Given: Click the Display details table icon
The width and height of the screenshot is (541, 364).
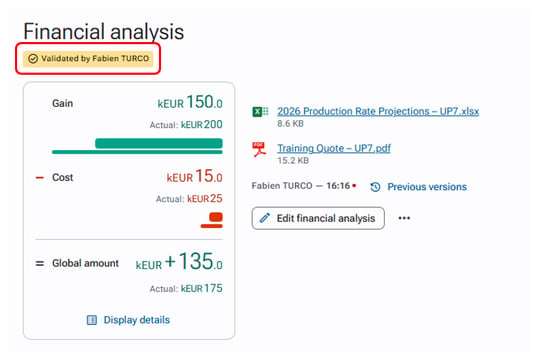Looking at the screenshot, I should pyautogui.click(x=92, y=320).
